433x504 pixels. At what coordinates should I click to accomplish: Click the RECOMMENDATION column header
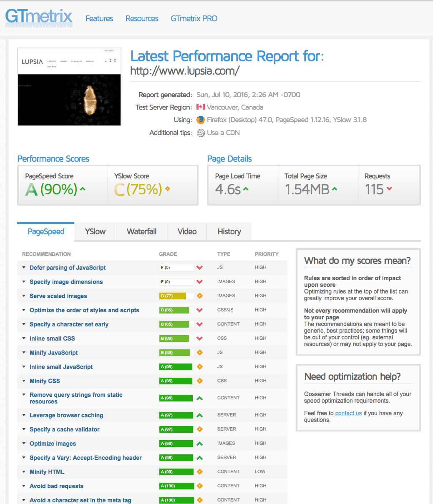click(46, 254)
